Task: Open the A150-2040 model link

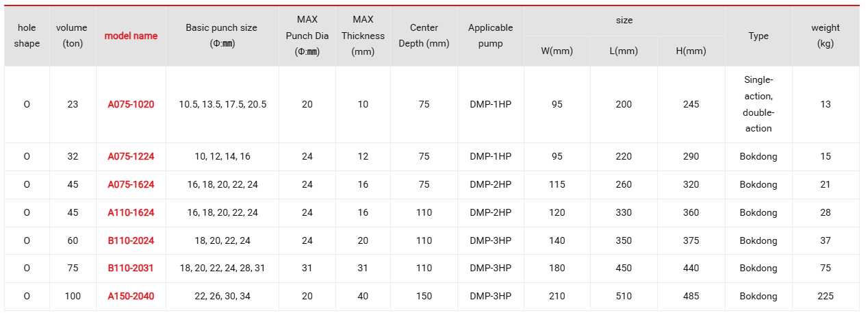Action: click(131, 297)
